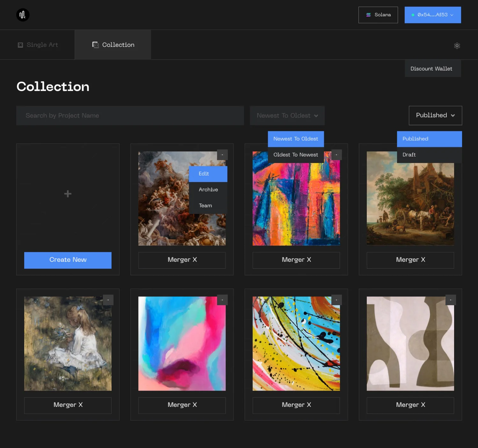Screen dimensions: 478x448
Task: Choose Team from the card menu
Action: pos(208,206)
